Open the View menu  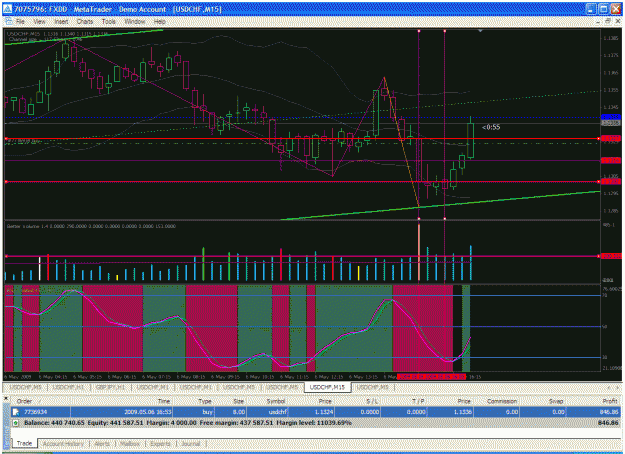tap(39, 22)
